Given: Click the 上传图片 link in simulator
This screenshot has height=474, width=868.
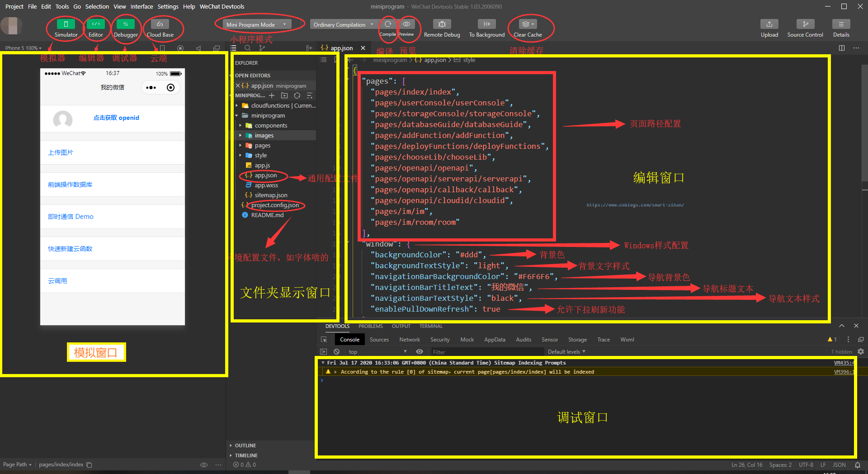Looking at the screenshot, I should click(61, 152).
